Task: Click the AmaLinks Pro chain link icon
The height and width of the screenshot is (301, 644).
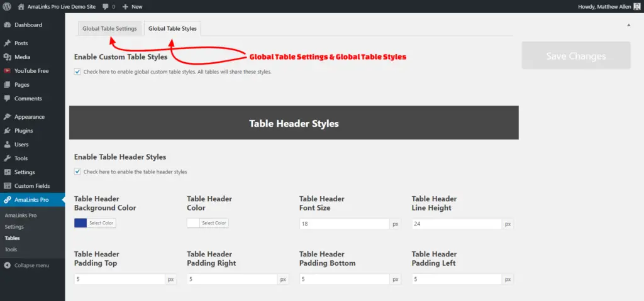Action: point(7,200)
